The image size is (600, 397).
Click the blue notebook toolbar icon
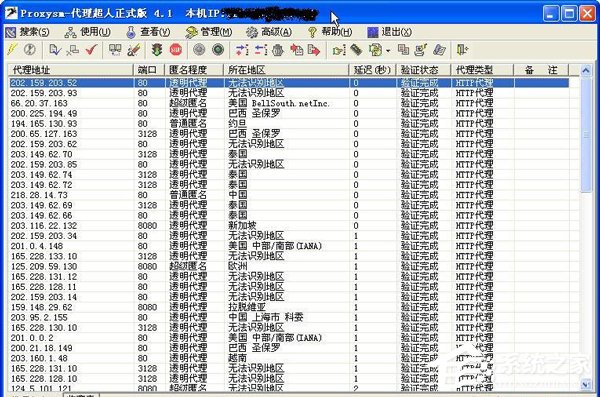[439, 50]
